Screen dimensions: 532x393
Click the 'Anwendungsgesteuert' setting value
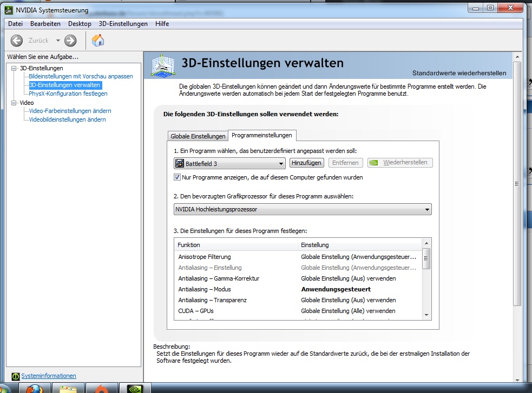tap(336, 289)
